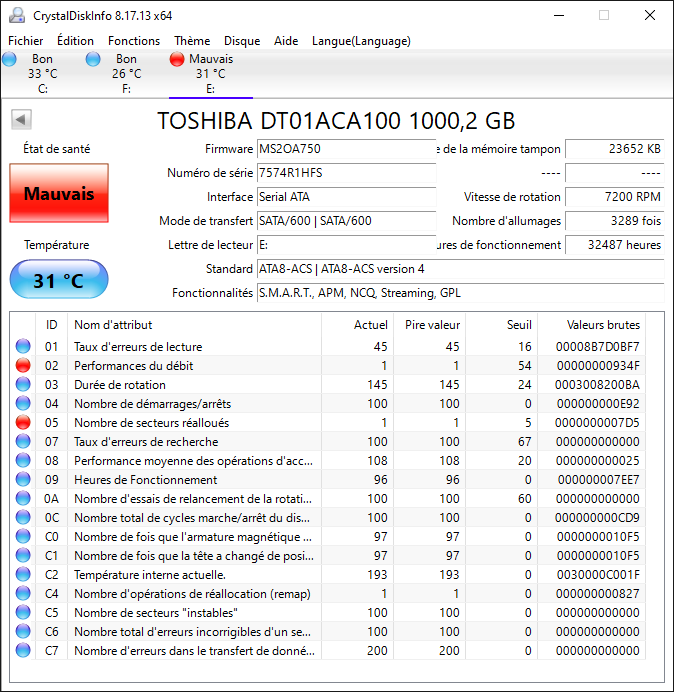Screen dimensions: 674x692
Task: Click blue status icon for attribute C1
Action: click(23, 555)
